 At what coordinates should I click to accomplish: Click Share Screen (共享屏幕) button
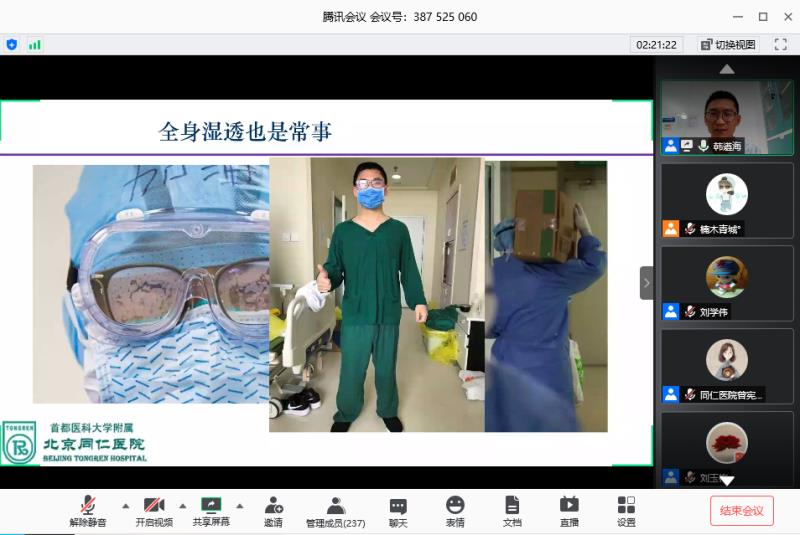pos(211,510)
